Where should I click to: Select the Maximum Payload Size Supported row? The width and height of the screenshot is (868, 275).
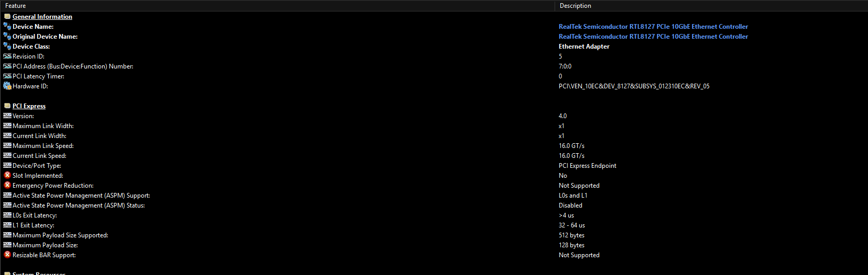(434, 235)
